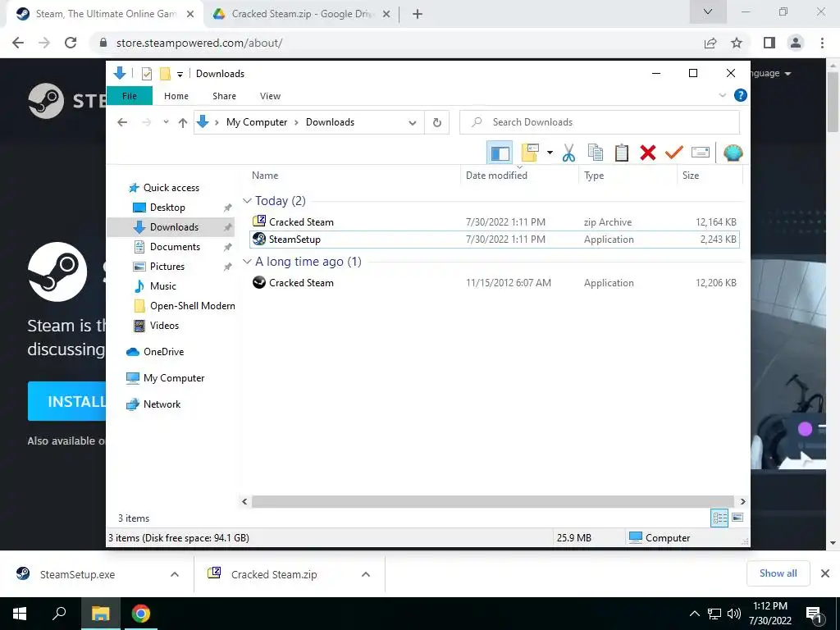This screenshot has width=840, height=630.
Task: Select the Cracked Steam zip Archive file
Action: 495,221
